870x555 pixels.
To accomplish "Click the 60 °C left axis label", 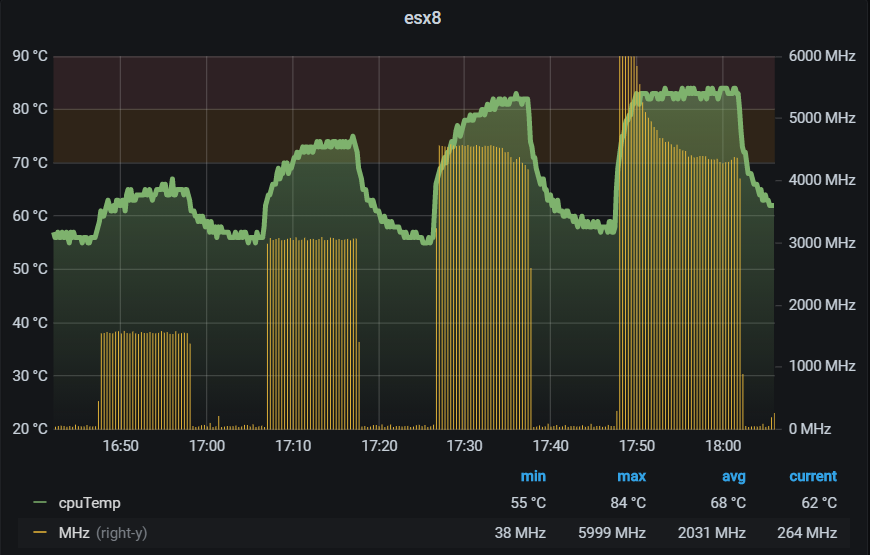I will coord(30,215).
